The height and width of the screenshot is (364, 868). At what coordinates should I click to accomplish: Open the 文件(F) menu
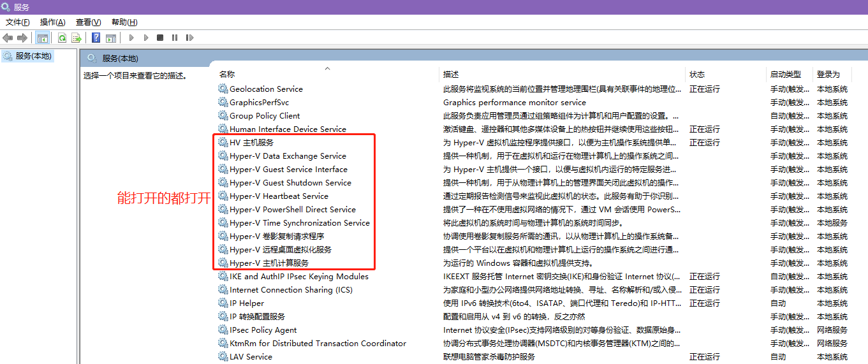tap(17, 22)
